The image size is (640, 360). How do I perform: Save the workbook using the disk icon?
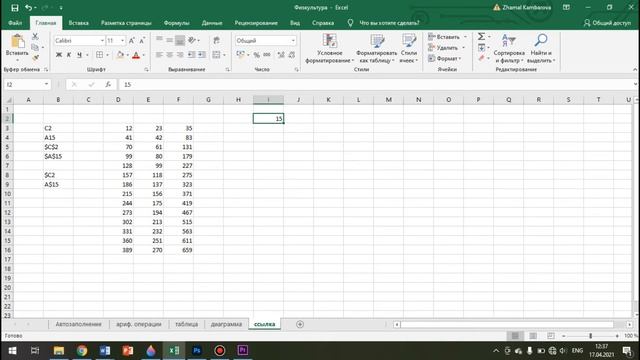pyautogui.click(x=15, y=8)
